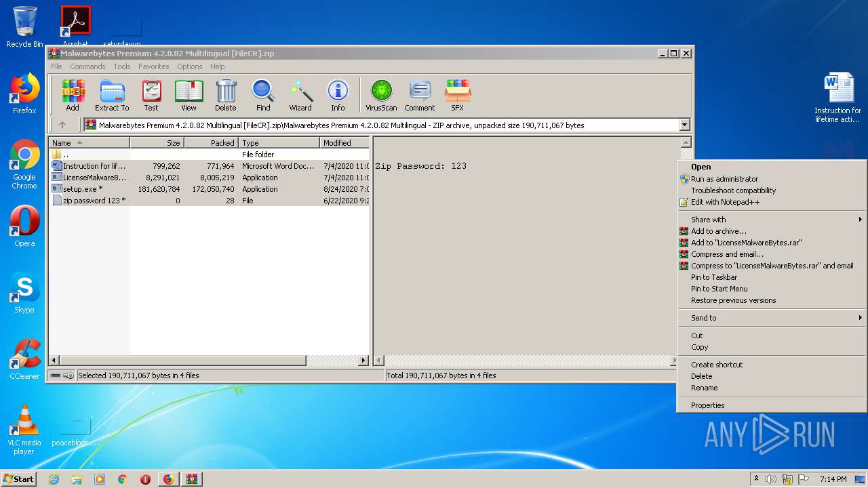The height and width of the screenshot is (488, 868).
Task: Show hidden tray icons arrow
Action: 756,479
